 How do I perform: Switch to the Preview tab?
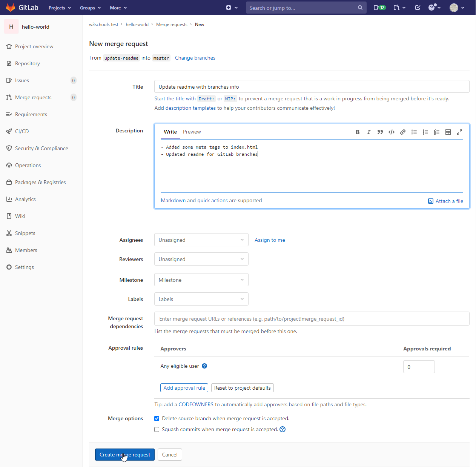pos(192,132)
